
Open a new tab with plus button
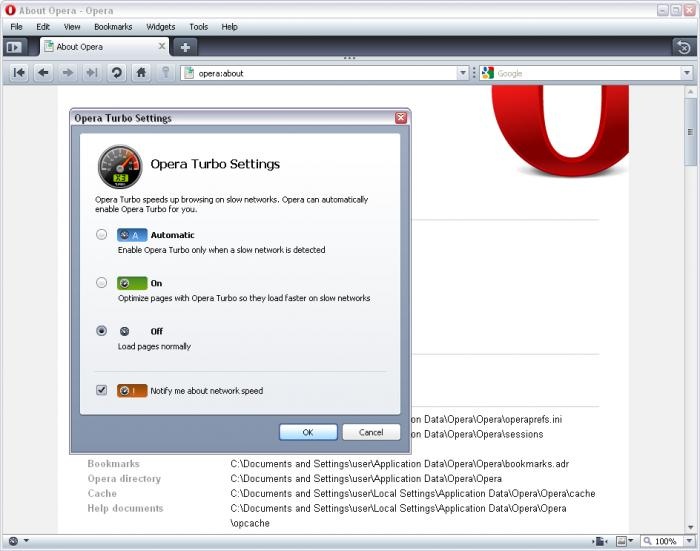pos(185,47)
